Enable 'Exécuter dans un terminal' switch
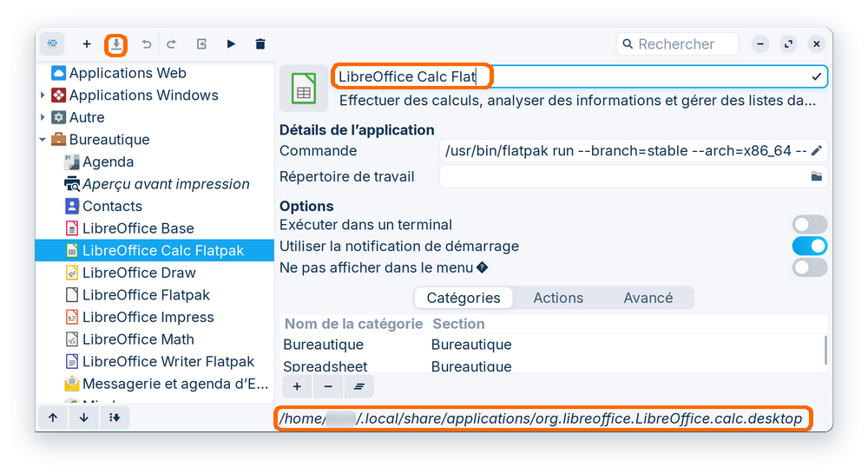 [x=809, y=225]
